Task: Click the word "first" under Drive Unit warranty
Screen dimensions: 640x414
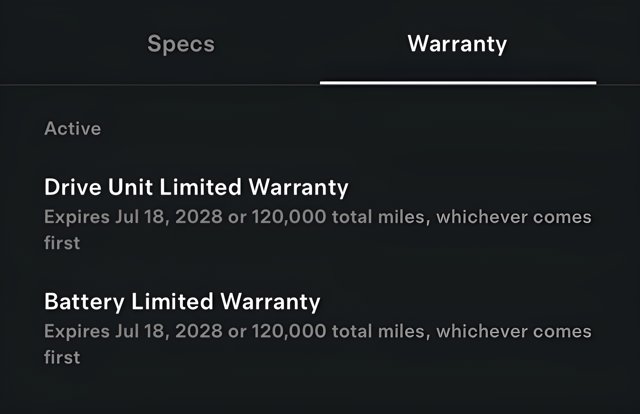Action: [x=62, y=242]
